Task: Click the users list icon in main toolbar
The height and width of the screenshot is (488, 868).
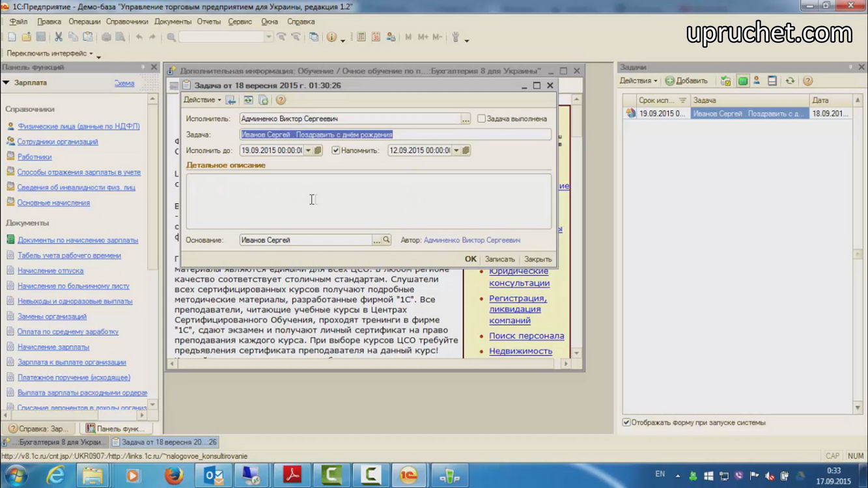Action: click(391, 37)
